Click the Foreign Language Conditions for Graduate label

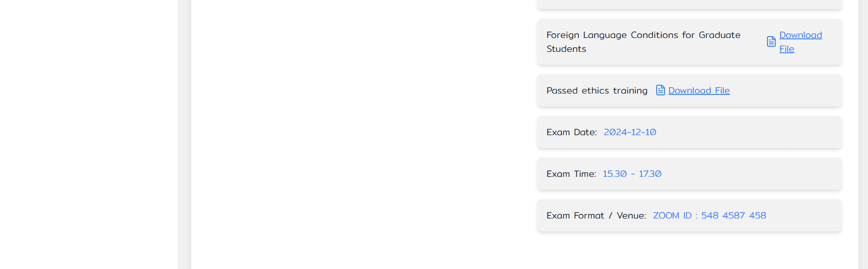pyautogui.click(x=643, y=35)
